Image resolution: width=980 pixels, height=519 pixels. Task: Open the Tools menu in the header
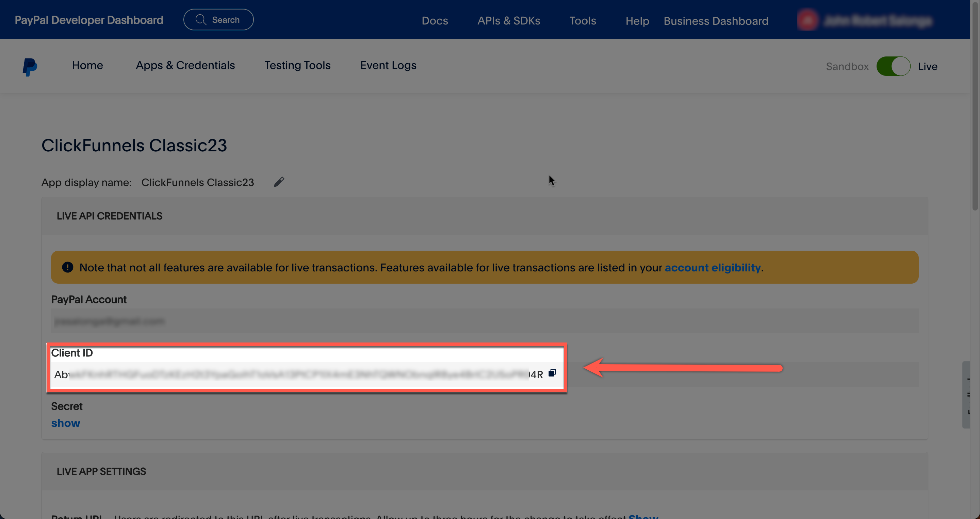pos(583,20)
